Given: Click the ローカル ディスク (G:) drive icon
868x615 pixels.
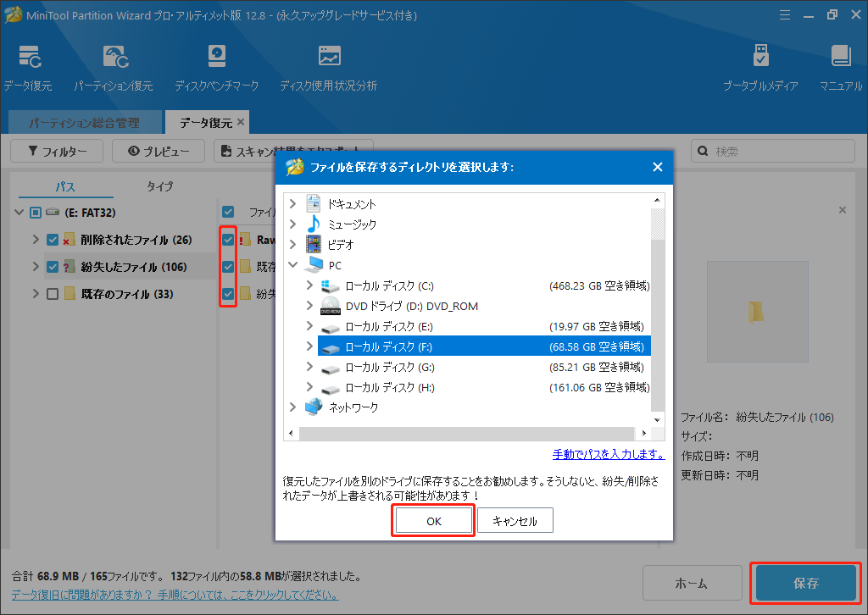Looking at the screenshot, I should pos(331,368).
